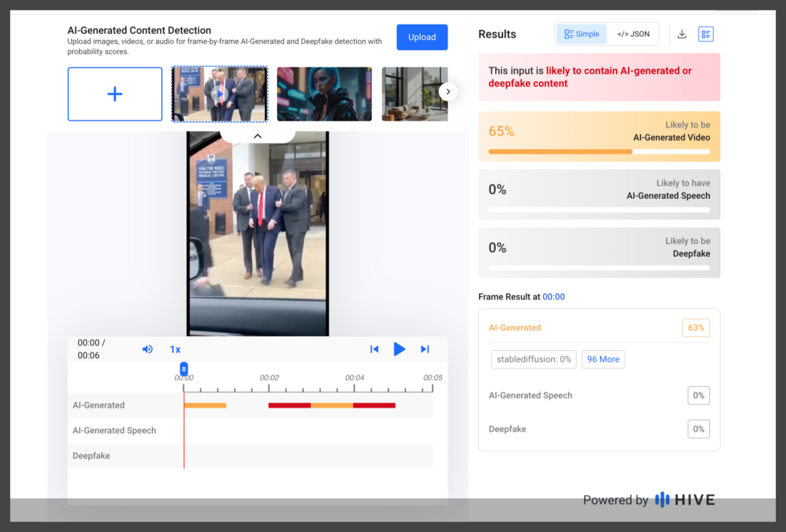Click red AI-Generated segment on timeline

(289, 405)
